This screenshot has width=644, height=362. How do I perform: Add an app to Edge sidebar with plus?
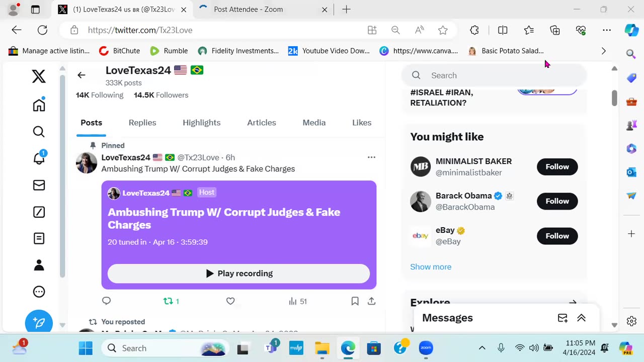[x=631, y=234]
